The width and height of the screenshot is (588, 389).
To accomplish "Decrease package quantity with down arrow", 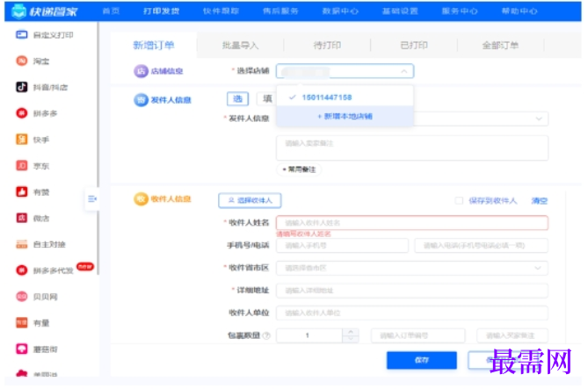I will 351,339.
